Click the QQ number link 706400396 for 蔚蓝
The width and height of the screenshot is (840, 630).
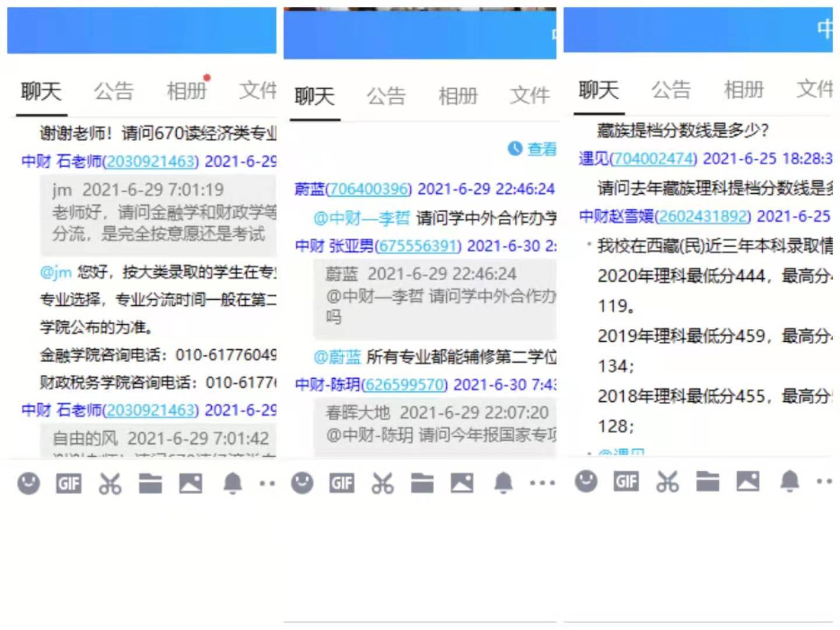pos(369,189)
